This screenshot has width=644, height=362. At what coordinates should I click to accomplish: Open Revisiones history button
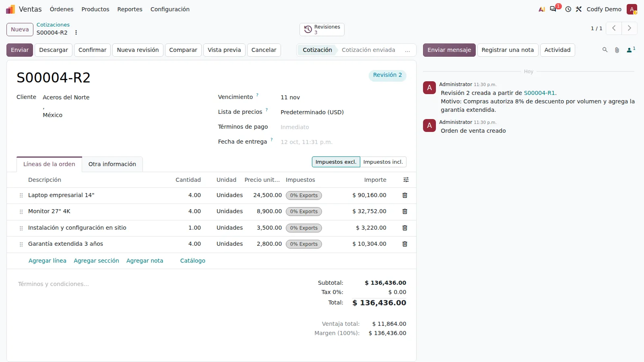(x=322, y=29)
